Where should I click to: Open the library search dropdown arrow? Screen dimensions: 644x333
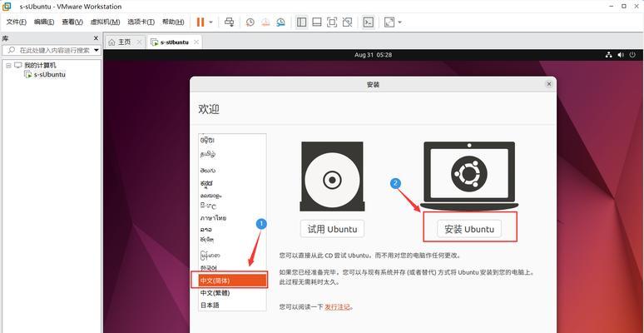(x=97, y=50)
